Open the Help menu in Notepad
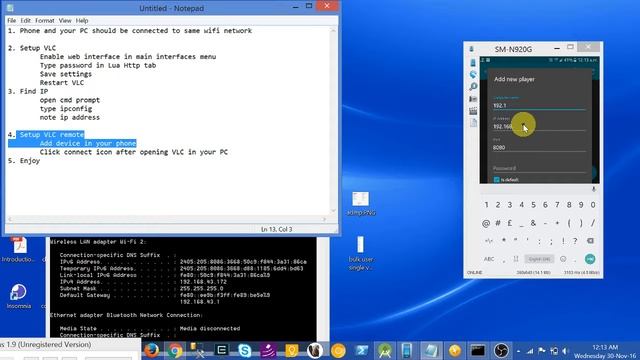The height and width of the screenshot is (360, 640). pos(82,20)
